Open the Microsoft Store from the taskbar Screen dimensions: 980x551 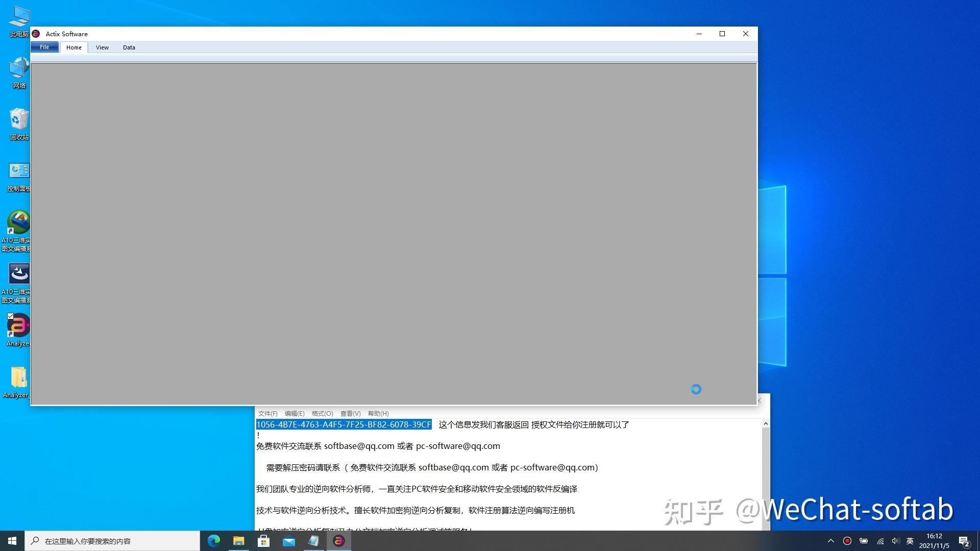pyautogui.click(x=263, y=541)
